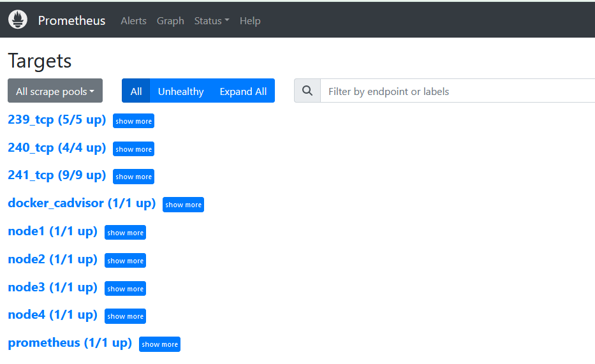The width and height of the screenshot is (595, 364).
Task: Show more for node1 pool
Action: (x=125, y=233)
